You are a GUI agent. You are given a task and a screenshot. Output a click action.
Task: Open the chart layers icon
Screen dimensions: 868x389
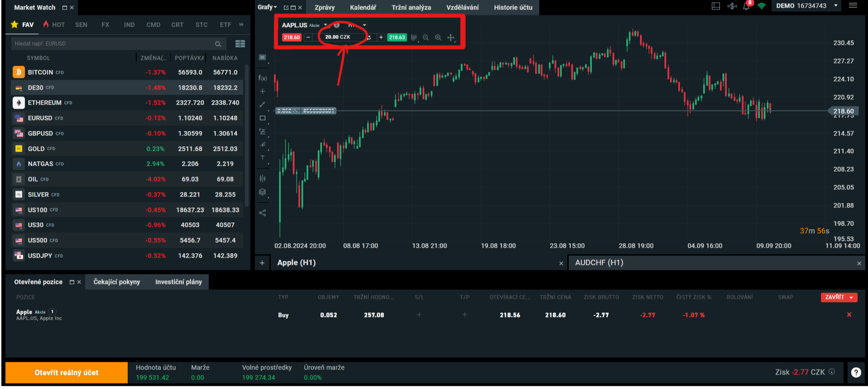click(x=262, y=192)
